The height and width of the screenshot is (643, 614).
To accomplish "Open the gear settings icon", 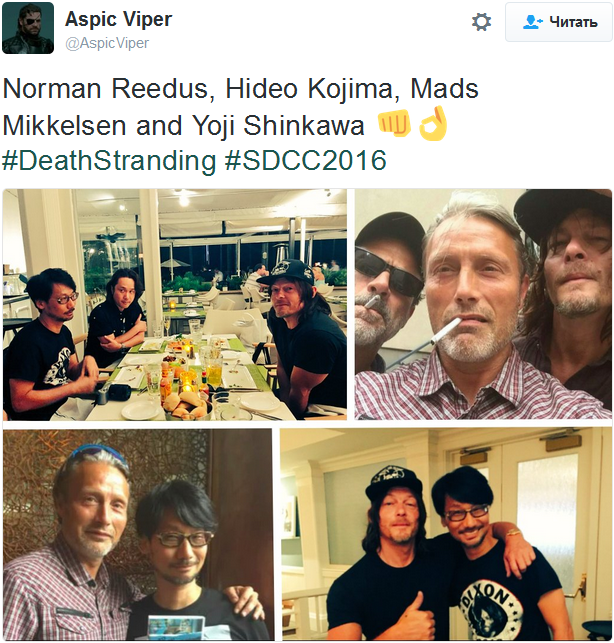I will pyautogui.click(x=481, y=22).
